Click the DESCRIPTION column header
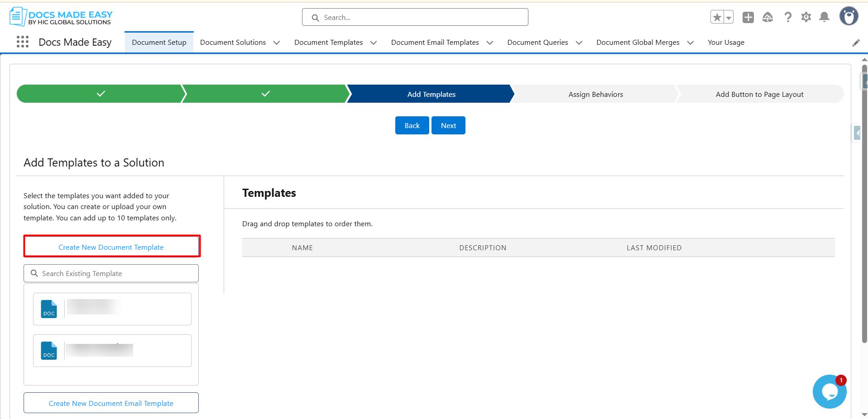 click(483, 248)
